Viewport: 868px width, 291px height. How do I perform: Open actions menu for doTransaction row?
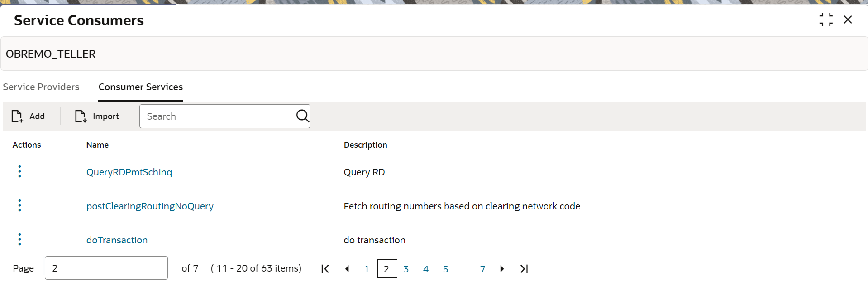(19, 239)
